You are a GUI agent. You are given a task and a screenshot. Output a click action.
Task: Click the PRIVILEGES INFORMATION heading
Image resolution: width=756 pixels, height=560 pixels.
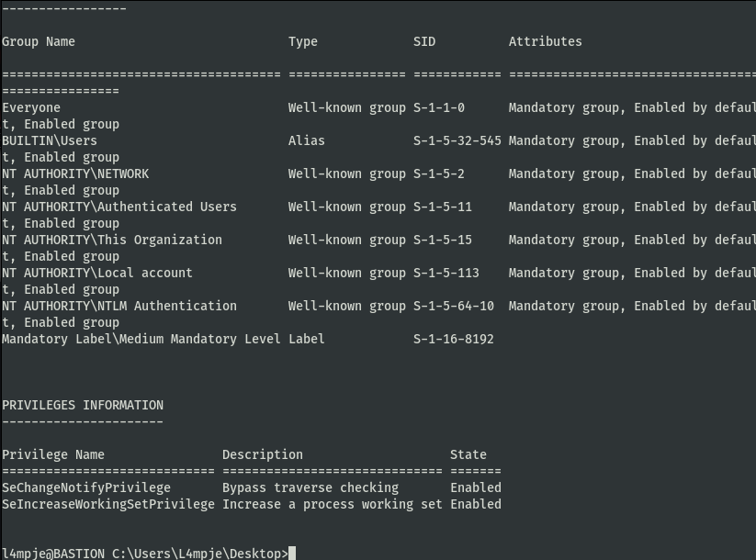[x=83, y=405]
